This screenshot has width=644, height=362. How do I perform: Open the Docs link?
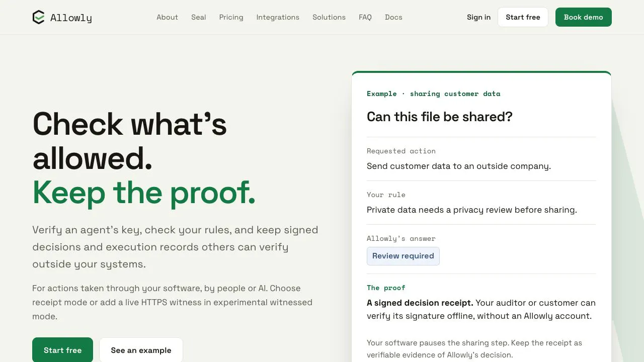[x=393, y=17]
